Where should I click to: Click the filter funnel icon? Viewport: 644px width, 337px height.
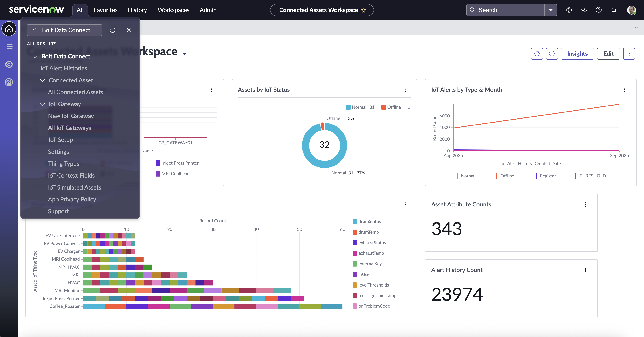pos(34,30)
